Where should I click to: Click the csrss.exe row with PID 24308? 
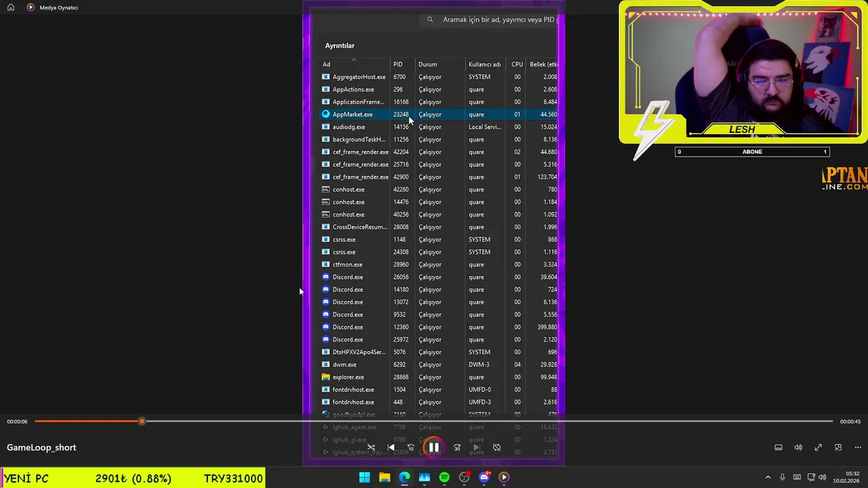[x=439, y=252]
